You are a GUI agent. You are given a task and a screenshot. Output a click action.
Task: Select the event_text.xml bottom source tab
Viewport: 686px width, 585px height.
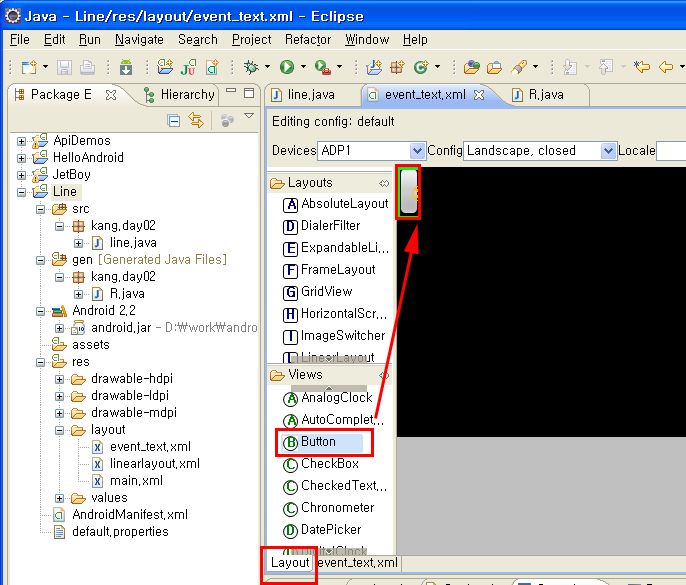point(357,563)
